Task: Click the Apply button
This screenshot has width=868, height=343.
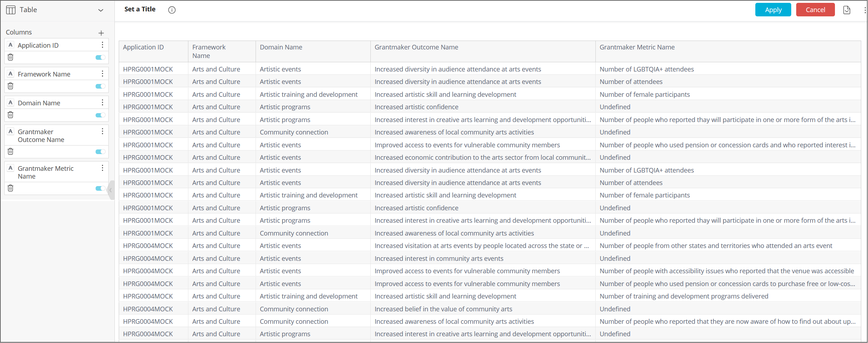Action: click(x=773, y=10)
